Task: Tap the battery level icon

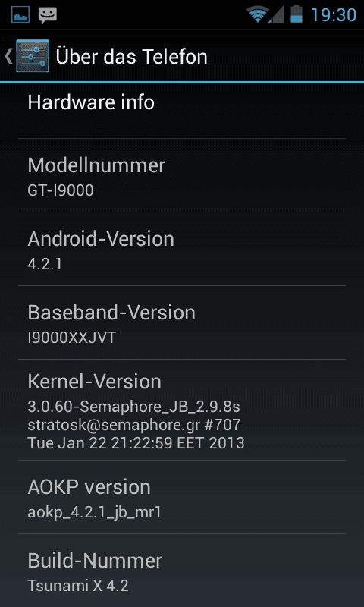Action: (297, 14)
